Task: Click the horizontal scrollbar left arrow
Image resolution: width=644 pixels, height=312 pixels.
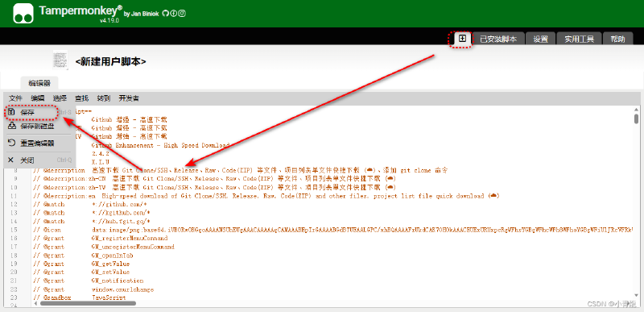Action: click(35, 303)
